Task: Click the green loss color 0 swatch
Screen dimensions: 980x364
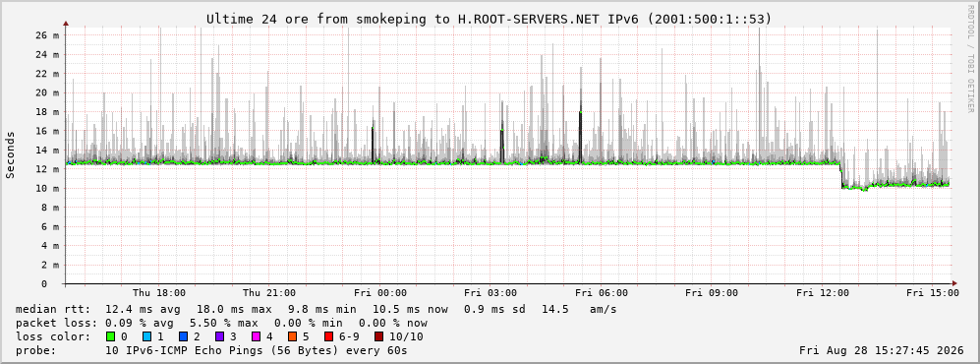Action: [111, 336]
